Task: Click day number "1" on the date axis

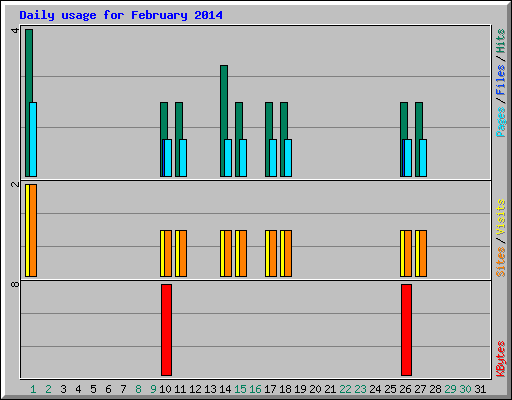Action: click(33, 389)
